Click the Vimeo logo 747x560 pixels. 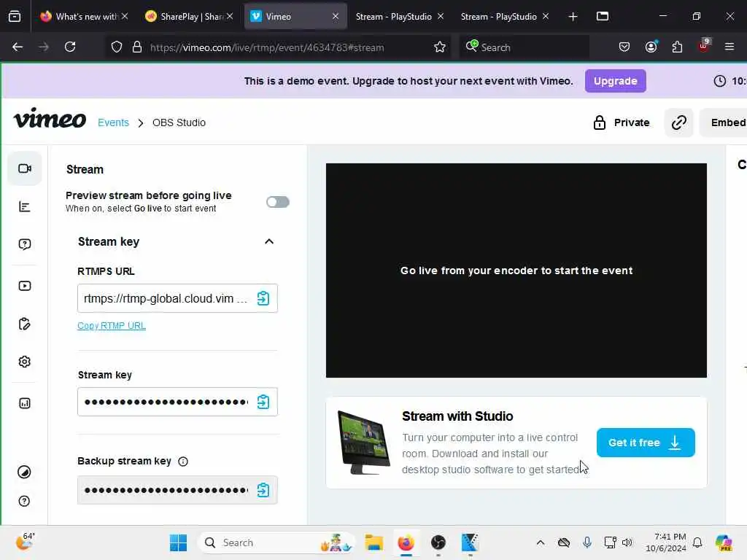pos(50,118)
